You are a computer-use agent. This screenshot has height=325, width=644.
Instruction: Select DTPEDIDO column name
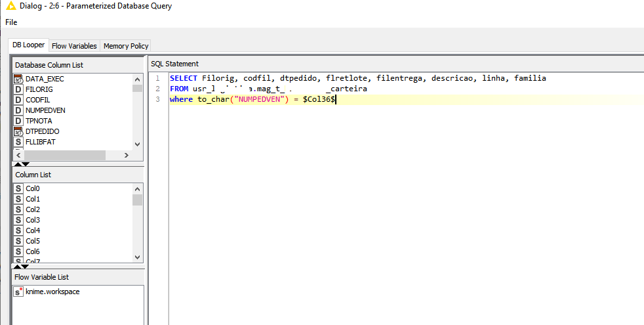[43, 132]
